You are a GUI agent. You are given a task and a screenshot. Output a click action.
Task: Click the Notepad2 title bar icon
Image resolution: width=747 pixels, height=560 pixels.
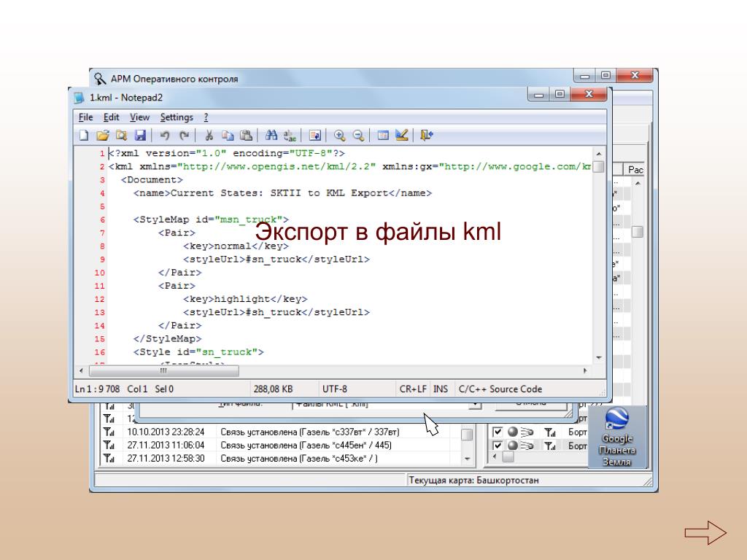pyautogui.click(x=80, y=98)
